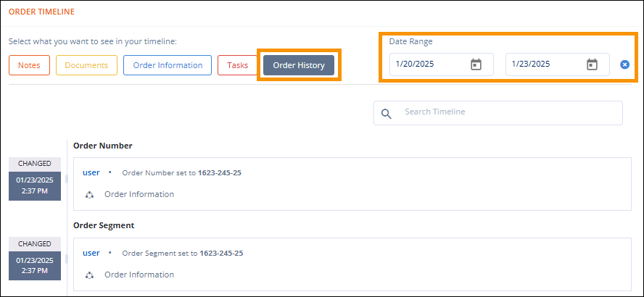The width and height of the screenshot is (644, 297).
Task: Toggle the Order Information filter
Action: pos(168,65)
